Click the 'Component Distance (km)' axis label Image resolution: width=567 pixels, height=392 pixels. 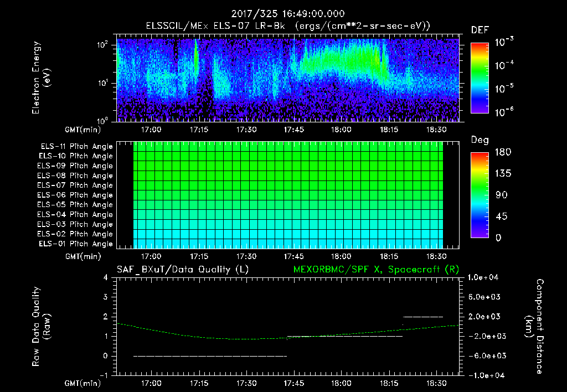pyautogui.click(x=534, y=327)
